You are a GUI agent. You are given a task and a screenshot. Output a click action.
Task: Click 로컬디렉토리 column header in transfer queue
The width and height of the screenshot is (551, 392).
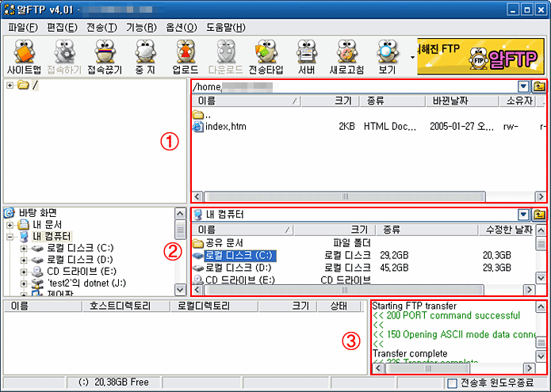(x=214, y=306)
